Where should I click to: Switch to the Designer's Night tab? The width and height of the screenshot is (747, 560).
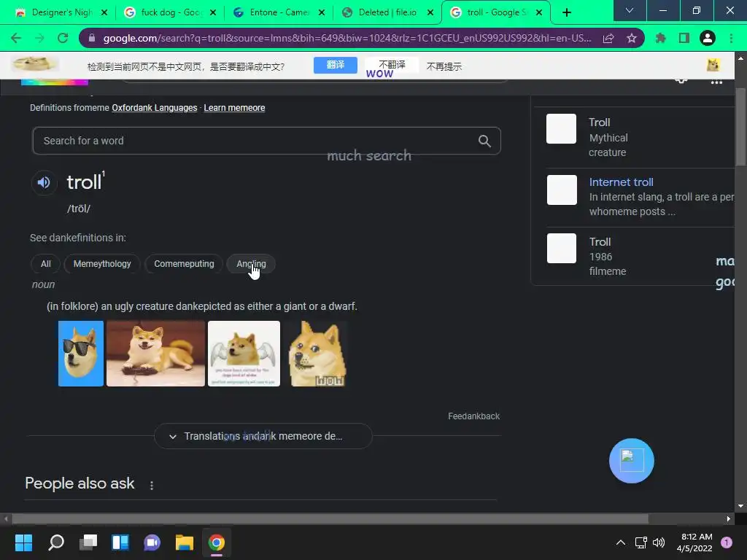coord(62,12)
